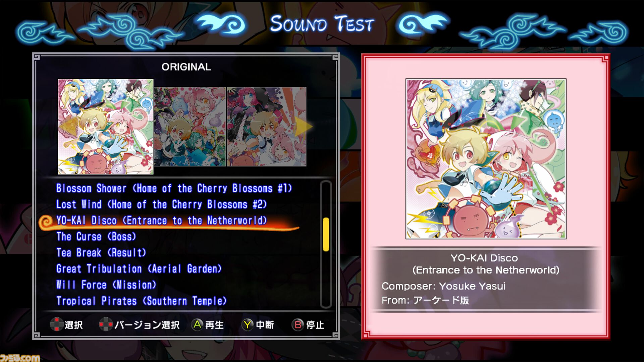This screenshot has width=644, height=362.
Task: Select the second album cover thumbnail
Action: pos(190,127)
